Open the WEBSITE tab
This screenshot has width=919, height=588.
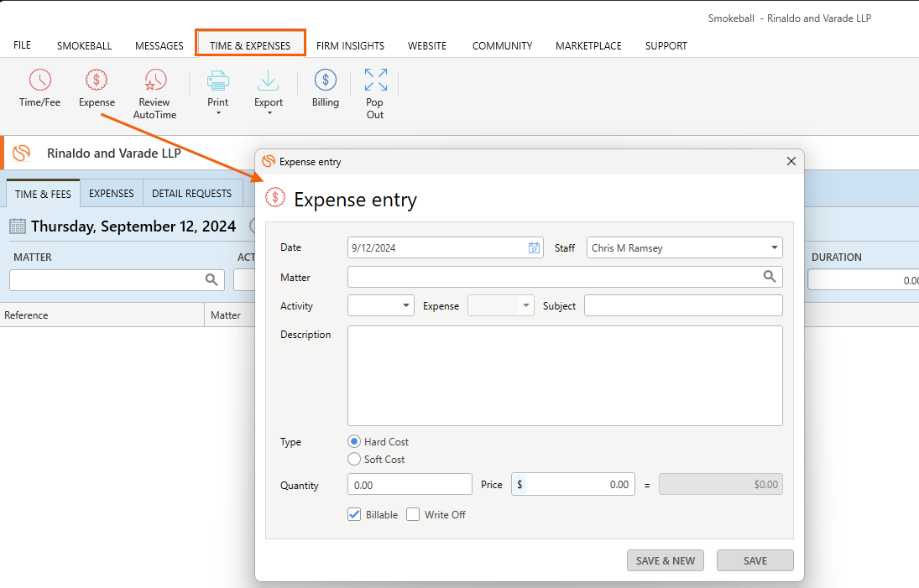pyautogui.click(x=427, y=45)
